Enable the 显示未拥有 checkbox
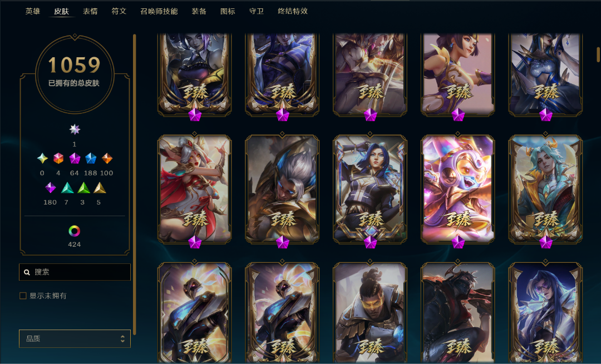This screenshot has width=601, height=364. point(23,296)
